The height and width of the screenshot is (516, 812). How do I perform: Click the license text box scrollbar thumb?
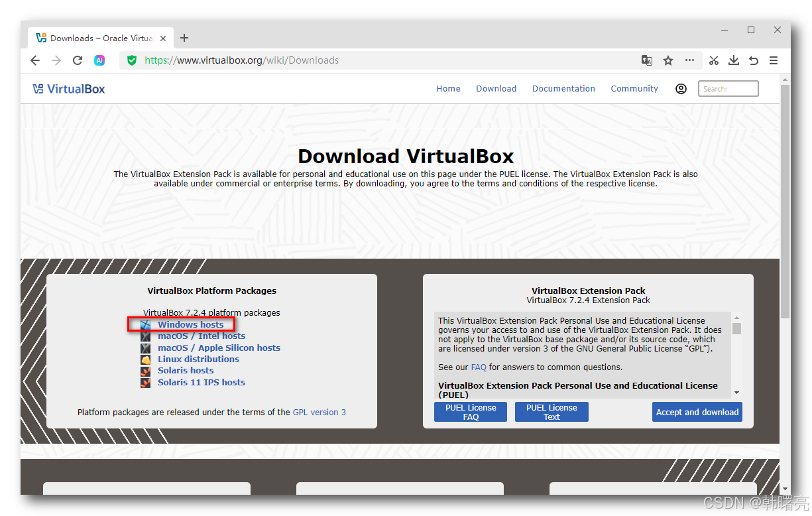point(736,329)
